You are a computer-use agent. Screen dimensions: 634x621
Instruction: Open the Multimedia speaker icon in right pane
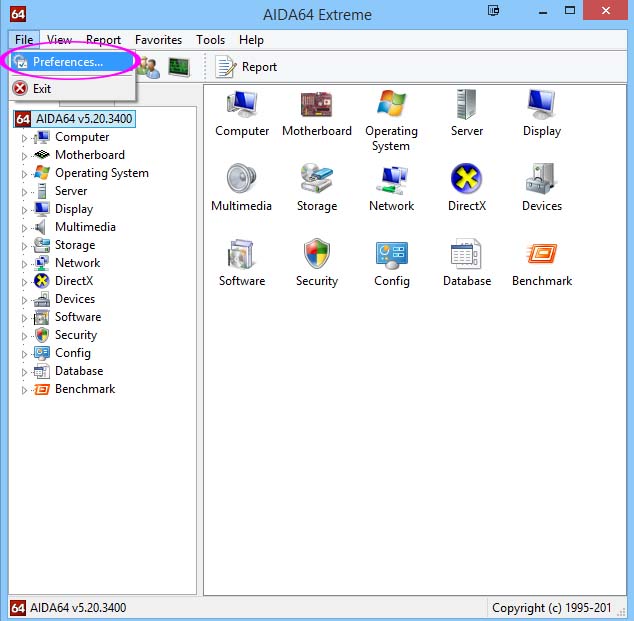(241, 178)
